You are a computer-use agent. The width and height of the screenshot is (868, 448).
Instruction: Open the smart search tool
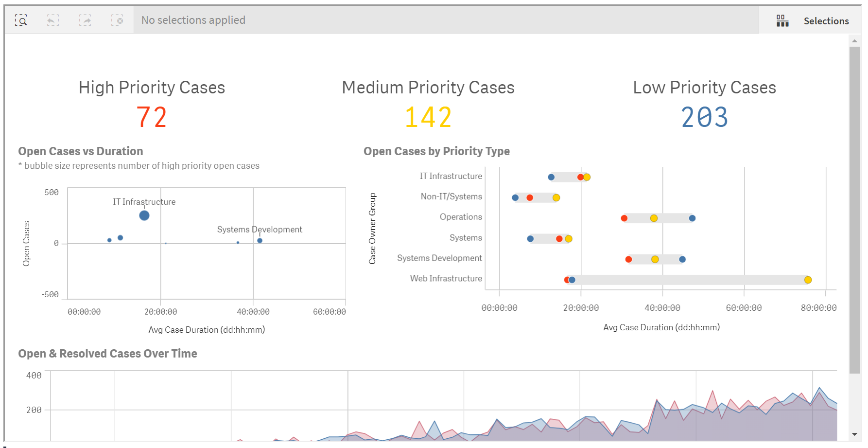click(21, 20)
